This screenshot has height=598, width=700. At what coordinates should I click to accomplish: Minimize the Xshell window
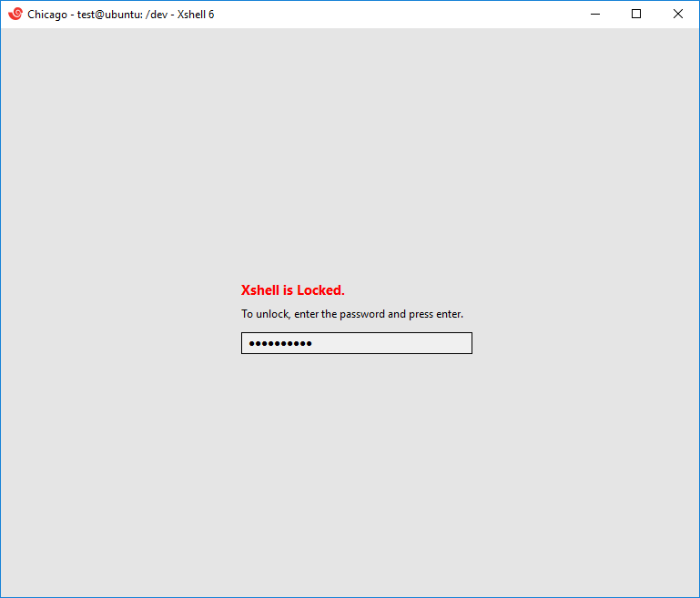595,14
